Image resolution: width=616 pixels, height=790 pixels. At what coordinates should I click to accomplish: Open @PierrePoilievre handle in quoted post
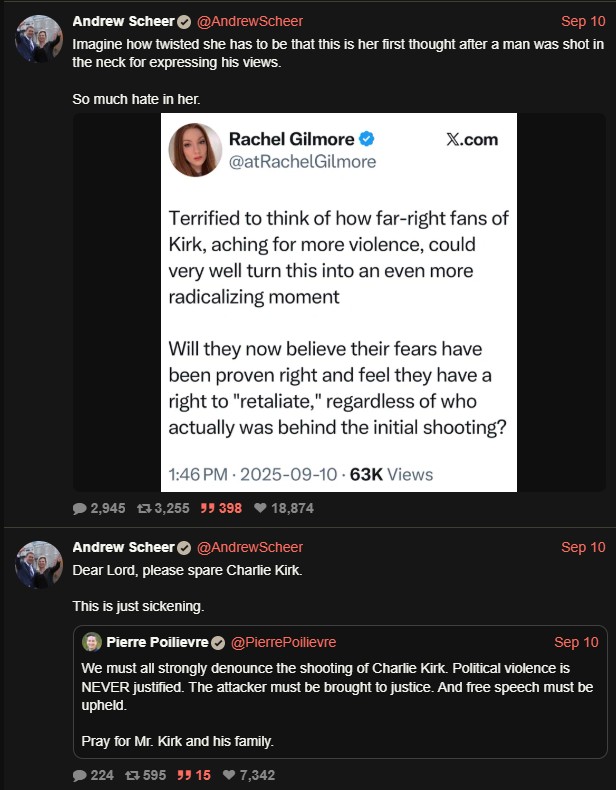click(283, 642)
